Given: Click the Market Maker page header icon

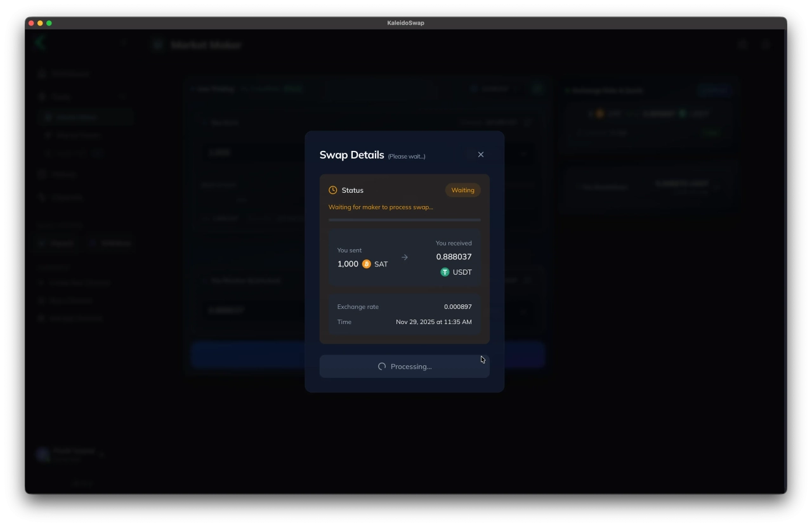Looking at the screenshot, I should point(159,45).
